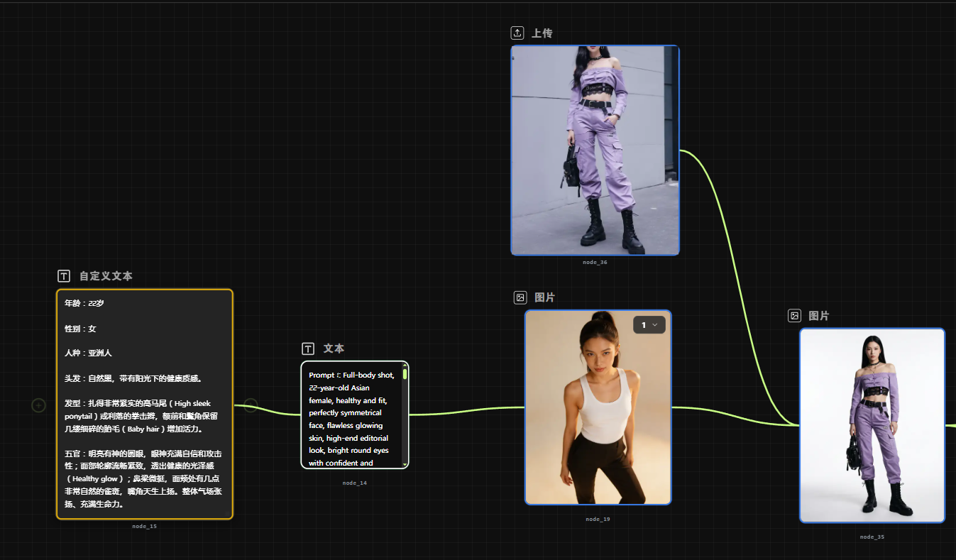Click the 自定义文本 node title
Screen dimensions: 956x560
pos(106,276)
